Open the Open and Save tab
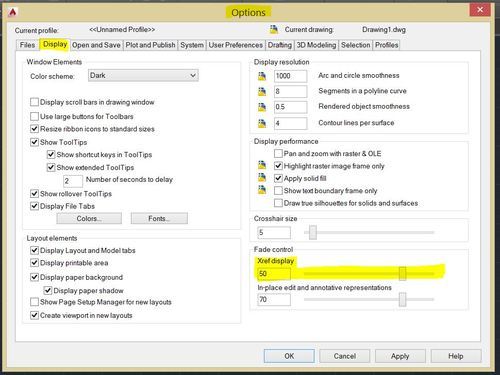Viewport: 500px width, 375px height. (96, 45)
